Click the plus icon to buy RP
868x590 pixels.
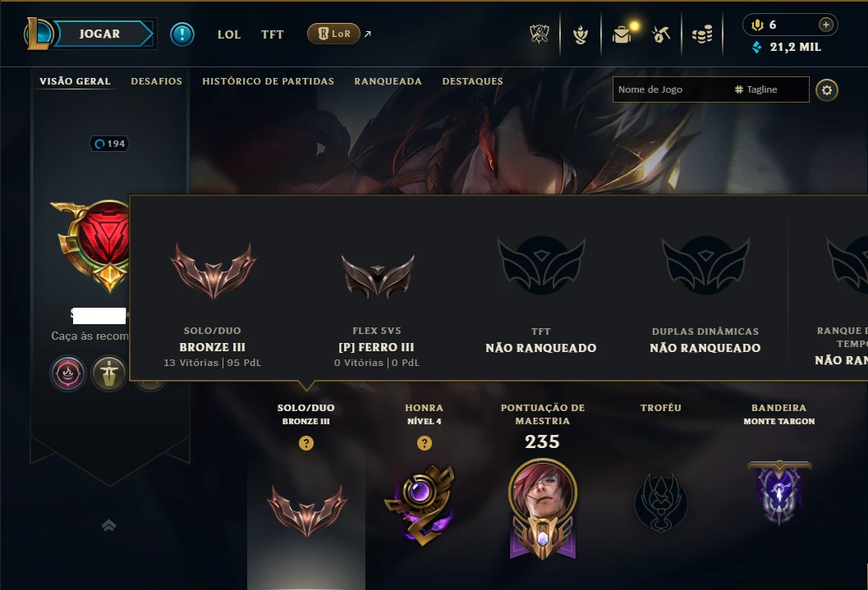[x=825, y=25]
